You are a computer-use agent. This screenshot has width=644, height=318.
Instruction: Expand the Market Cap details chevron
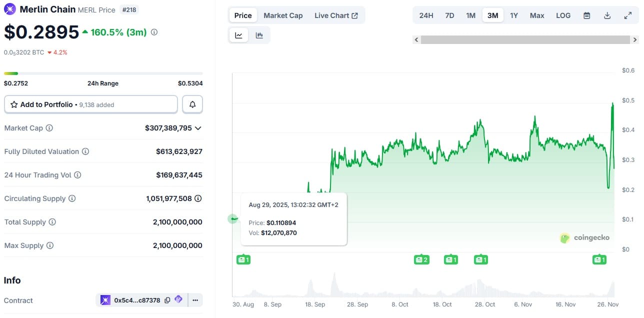(198, 128)
